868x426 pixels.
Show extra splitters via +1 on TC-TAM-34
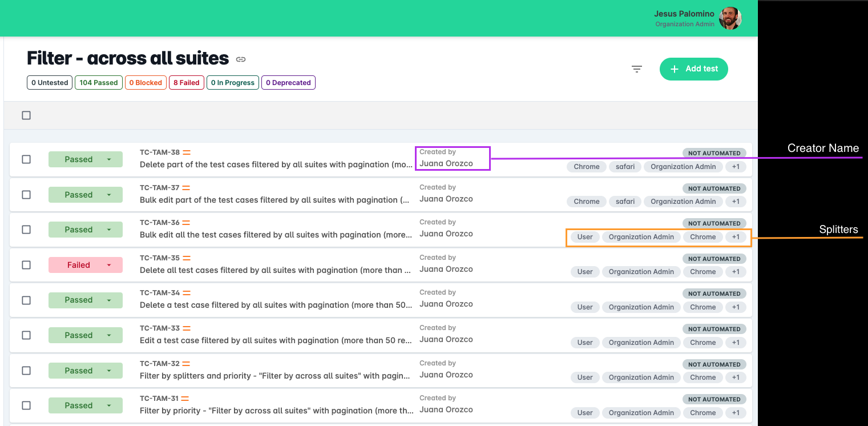[x=736, y=307]
